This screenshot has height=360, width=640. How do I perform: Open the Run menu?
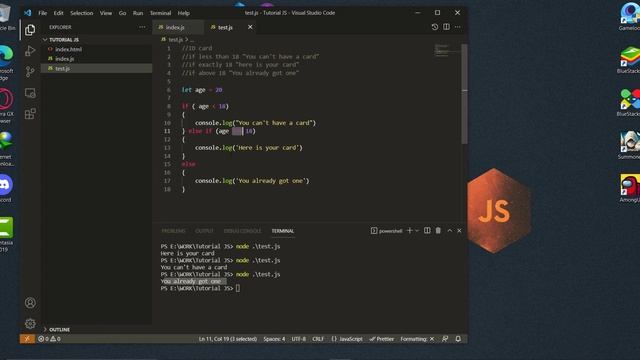(x=138, y=13)
